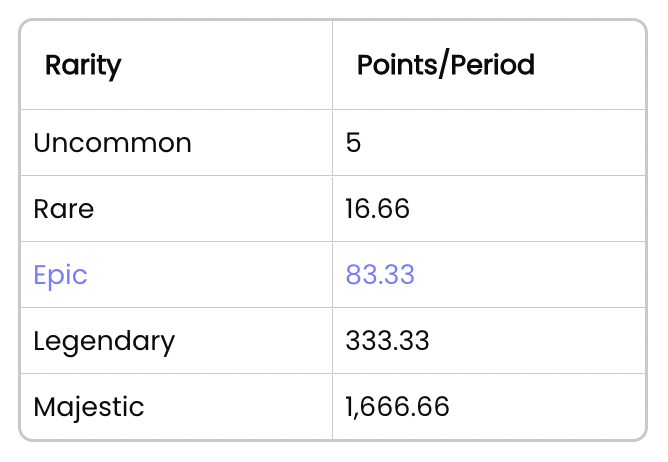Select the Uncommon points value 5

353,143
